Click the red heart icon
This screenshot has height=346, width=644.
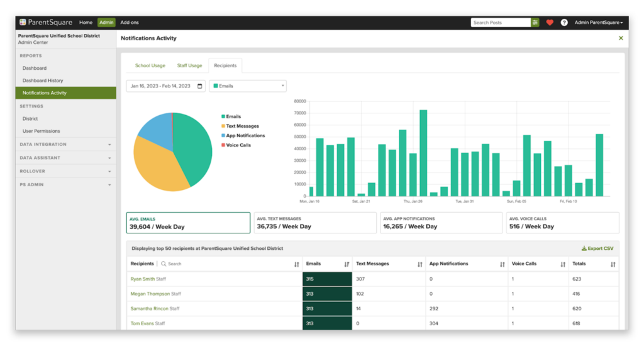(550, 23)
